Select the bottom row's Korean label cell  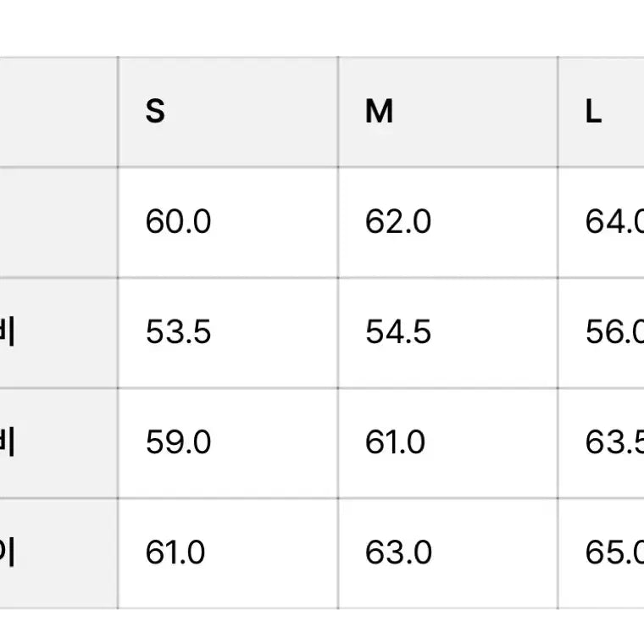click(58, 553)
